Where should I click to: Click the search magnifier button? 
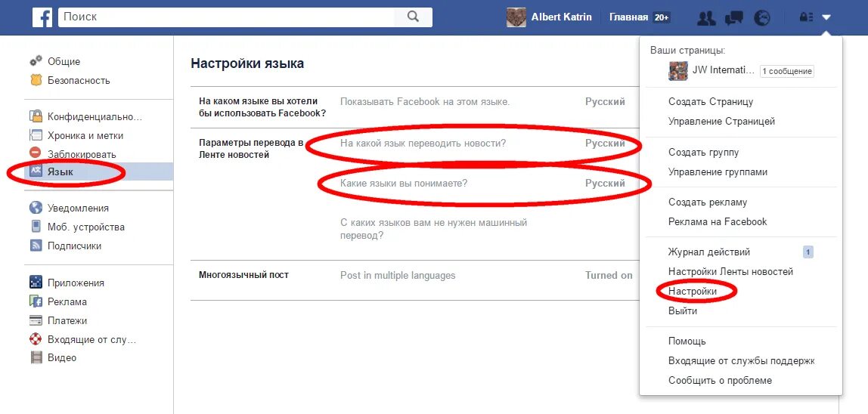tap(413, 17)
